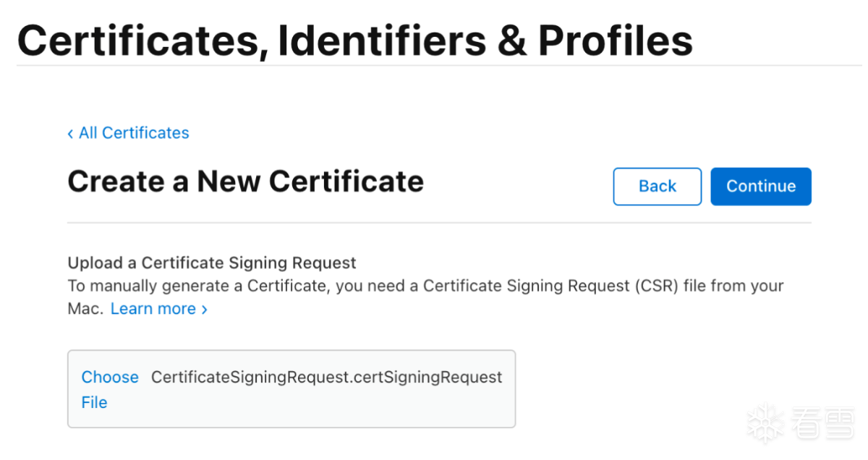Click the (CSR) abbreviation in the description
This screenshot has height=460, width=868.
click(x=656, y=286)
